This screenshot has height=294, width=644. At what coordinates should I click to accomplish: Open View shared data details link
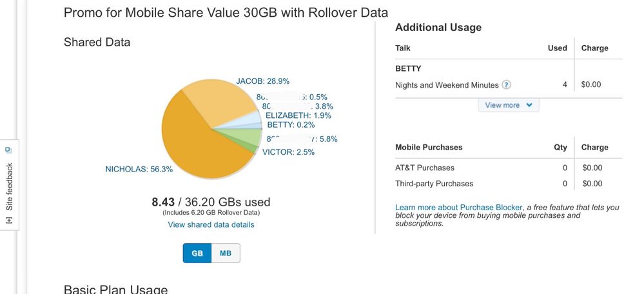[x=211, y=224]
